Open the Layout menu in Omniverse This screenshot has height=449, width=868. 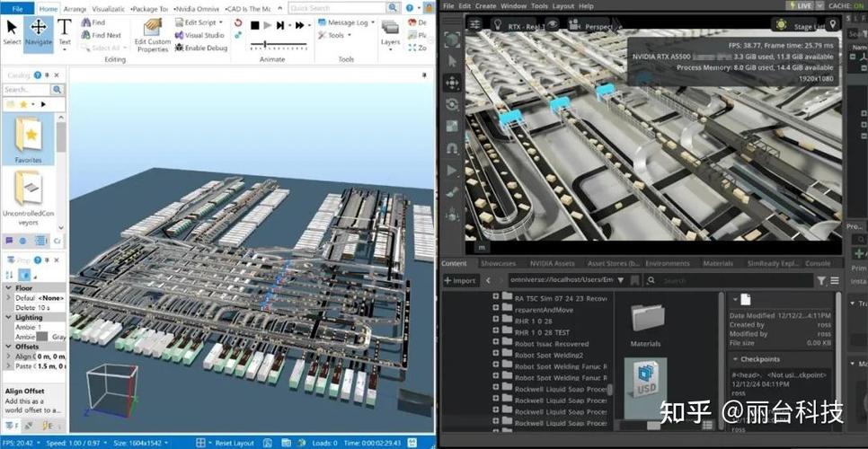563,5
